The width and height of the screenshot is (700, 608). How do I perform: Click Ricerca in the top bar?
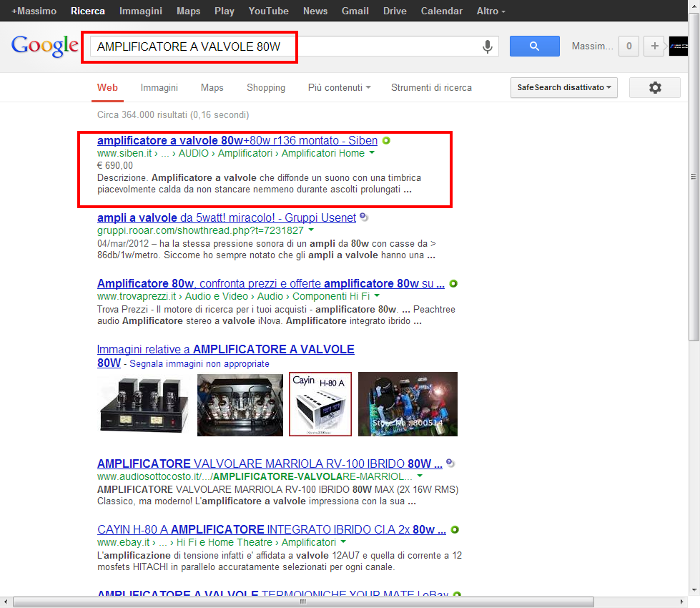click(88, 11)
